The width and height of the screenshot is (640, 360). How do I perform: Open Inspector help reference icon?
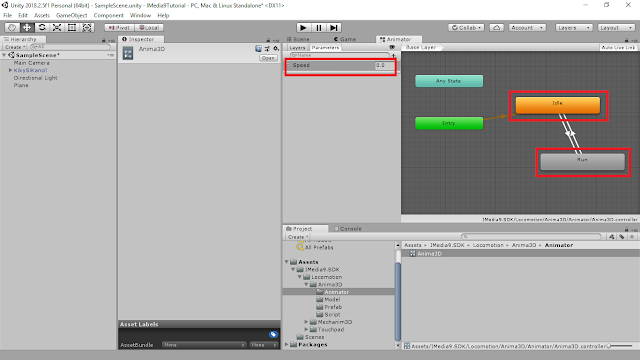click(258, 49)
